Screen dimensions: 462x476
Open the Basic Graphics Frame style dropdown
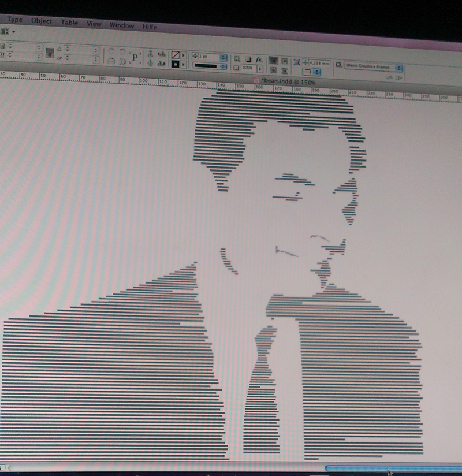click(374, 67)
